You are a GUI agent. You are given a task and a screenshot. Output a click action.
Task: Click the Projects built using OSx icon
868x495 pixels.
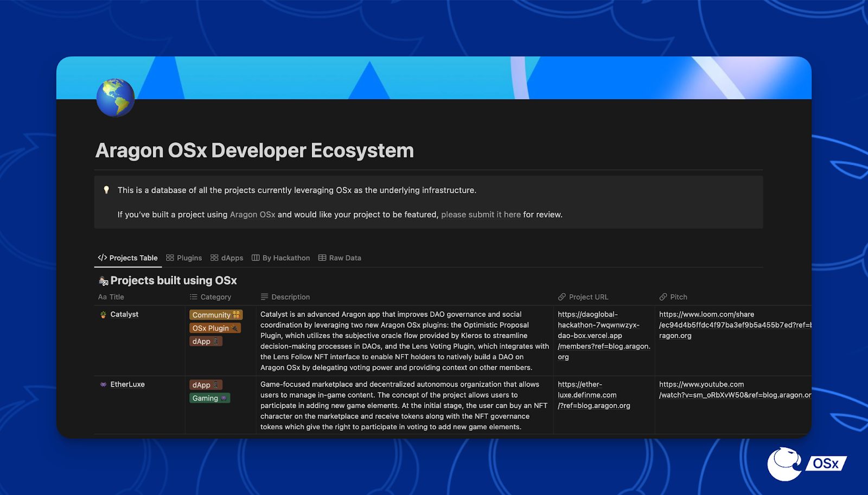[x=103, y=281]
